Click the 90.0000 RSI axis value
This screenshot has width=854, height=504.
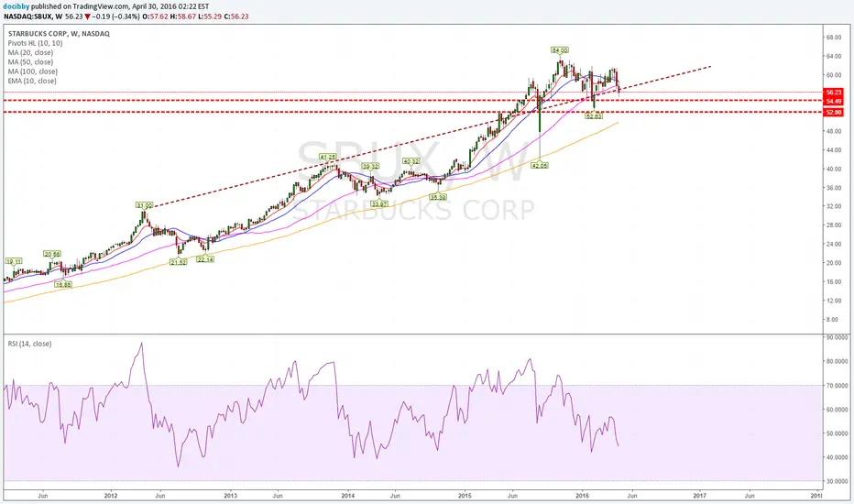coord(838,338)
